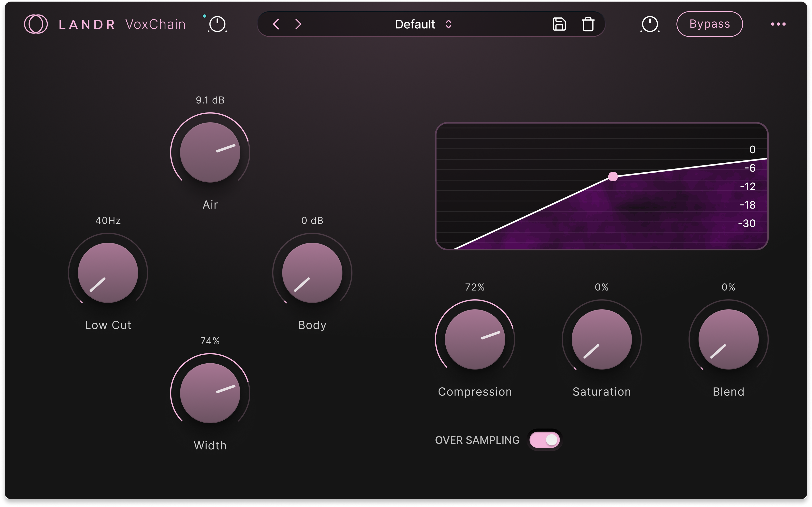Toggle the Bypass button
The width and height of the screenshot is (812, 507).
709,24
